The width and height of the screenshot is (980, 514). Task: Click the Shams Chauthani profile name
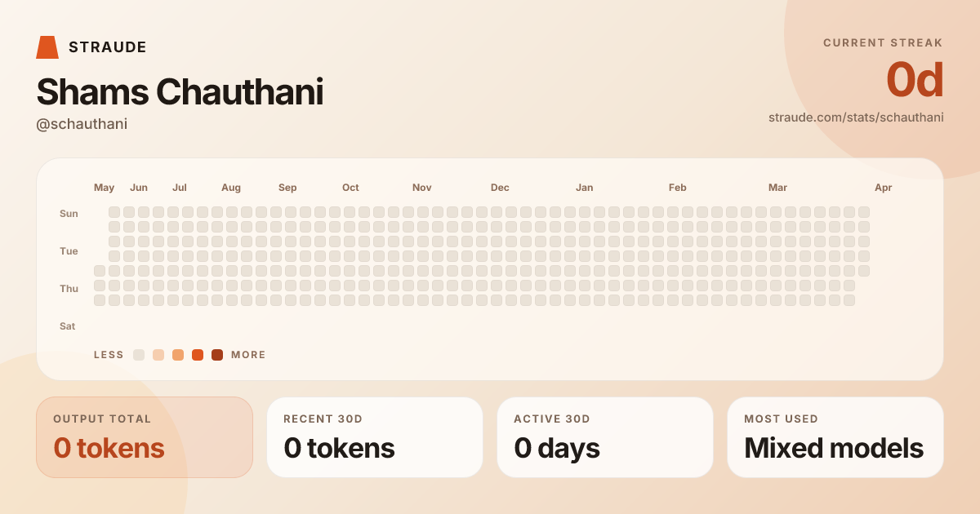click(180, 92)
